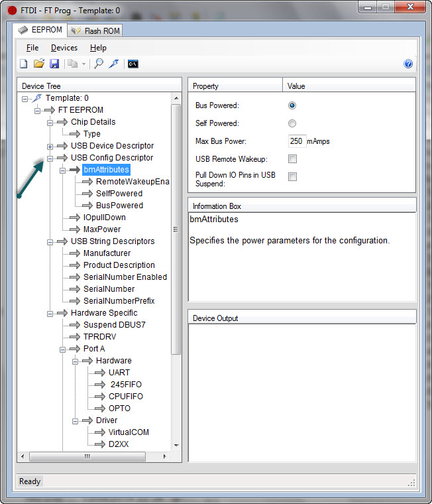Select RemoteWakeupEnabled in the tree

(x=133, y=182)
